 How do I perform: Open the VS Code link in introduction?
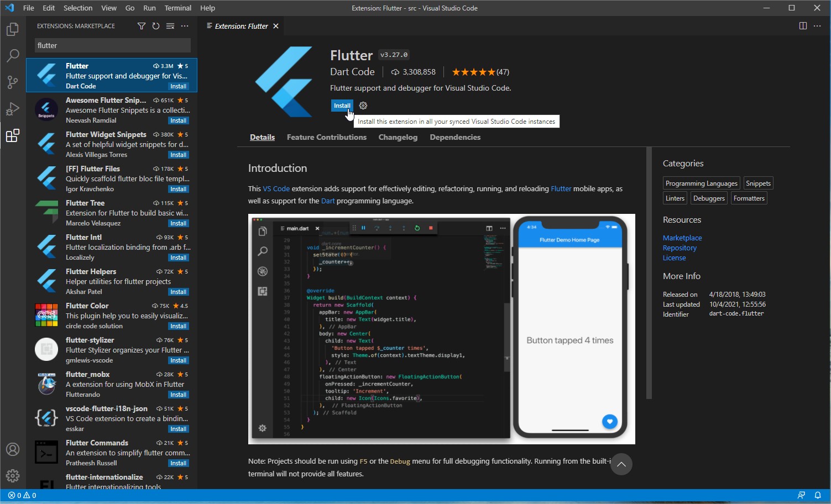tap(276, 188)
